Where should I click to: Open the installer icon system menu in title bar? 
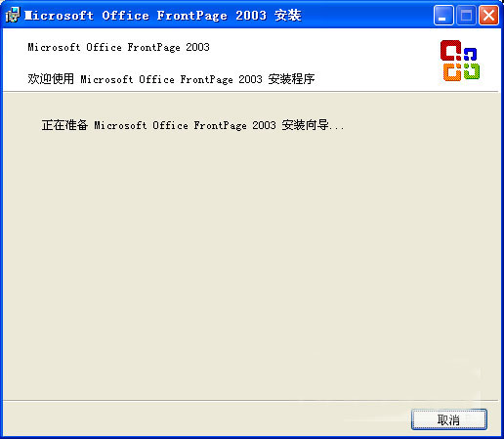[13, 15]
